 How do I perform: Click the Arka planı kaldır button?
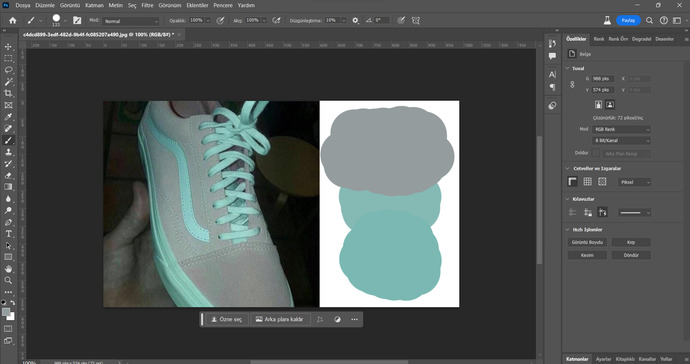click(279, 320)
